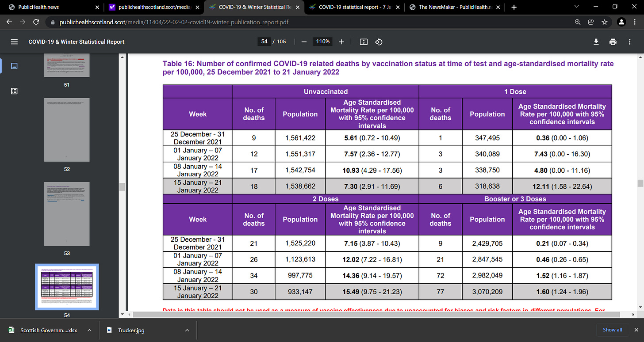Open PDF viewer more actions menu
This screenshot has height=342, width=644.
coord(630,42)
